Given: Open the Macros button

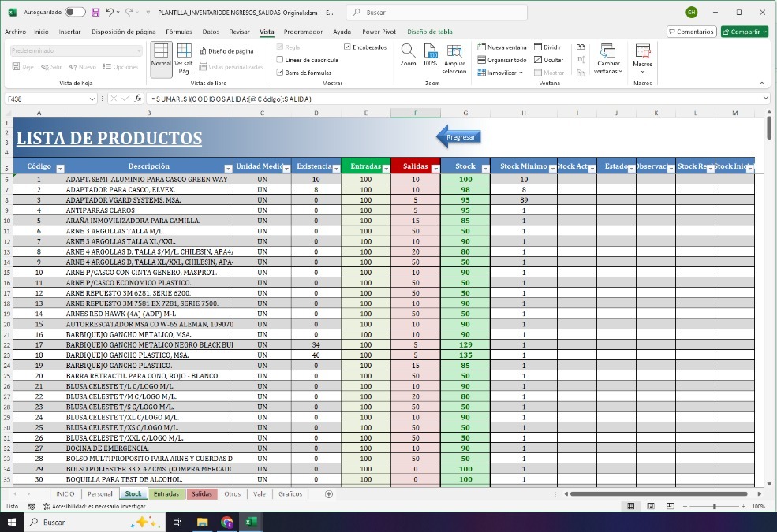Looking at the screenshot, I should (x=643, y=58).
